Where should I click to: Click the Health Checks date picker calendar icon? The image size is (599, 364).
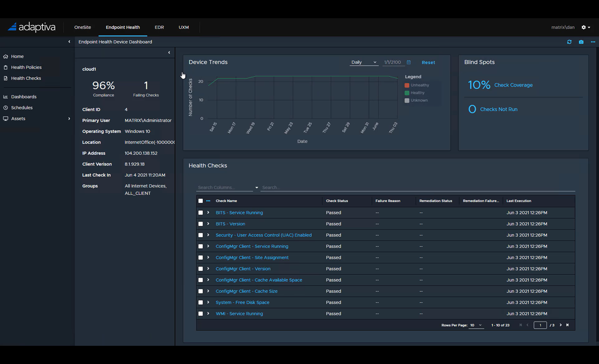408,62
